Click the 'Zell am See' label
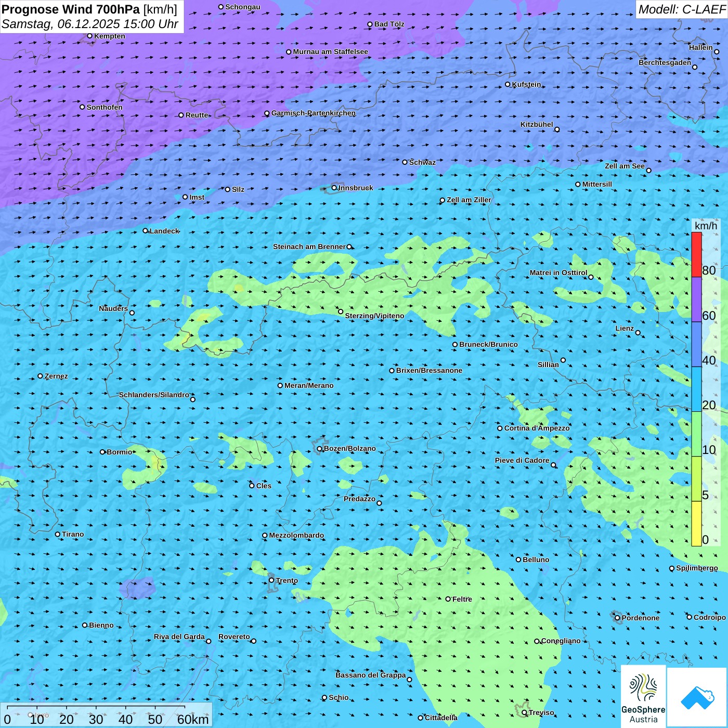Viewport: 728px width, 728px height. [x=625, y=166]
